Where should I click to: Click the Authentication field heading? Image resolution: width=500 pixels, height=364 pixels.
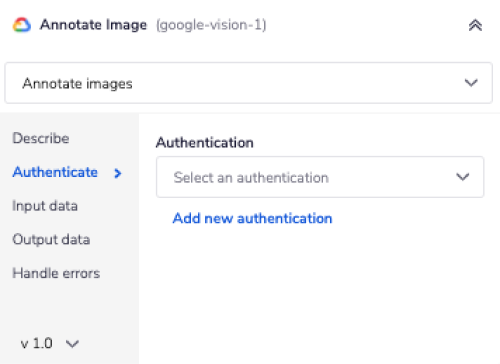coord(205,143)
